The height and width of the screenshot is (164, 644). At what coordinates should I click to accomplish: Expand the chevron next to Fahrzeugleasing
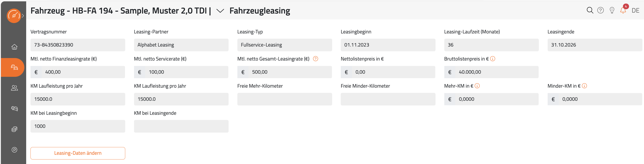(220, 11)
